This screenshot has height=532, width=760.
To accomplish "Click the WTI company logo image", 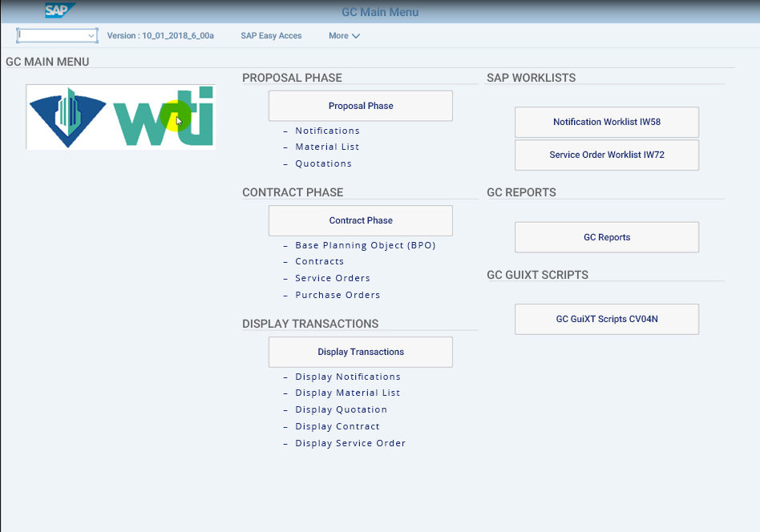I will coord(121,117).
